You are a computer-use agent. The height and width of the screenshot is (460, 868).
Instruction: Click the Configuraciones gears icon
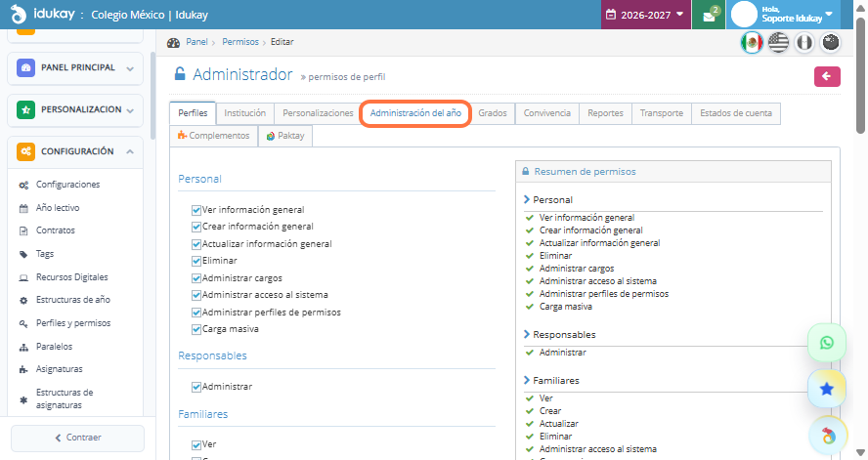[x=23, y=186]
